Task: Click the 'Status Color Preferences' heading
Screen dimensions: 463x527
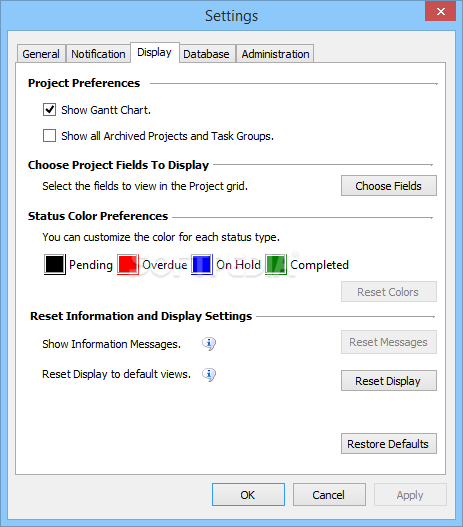Action: click(x=98, y=216)
